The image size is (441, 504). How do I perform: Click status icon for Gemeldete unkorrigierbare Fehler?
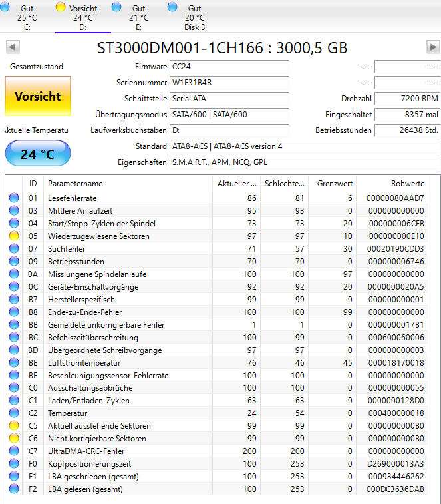pos(14,324)
